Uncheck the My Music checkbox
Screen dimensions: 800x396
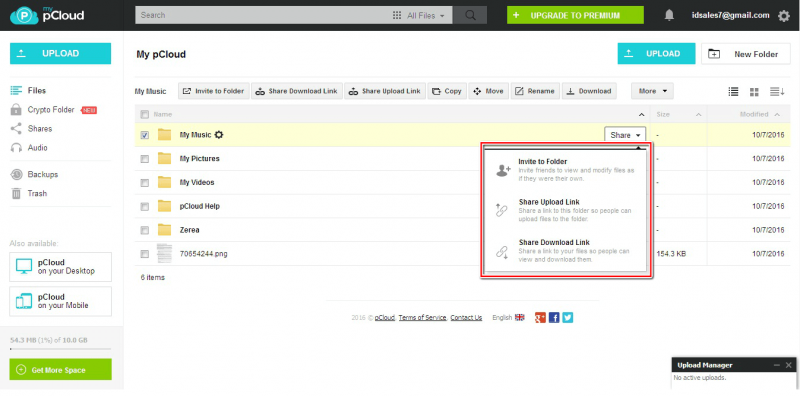pyautogui.click(x=145, y=135)
